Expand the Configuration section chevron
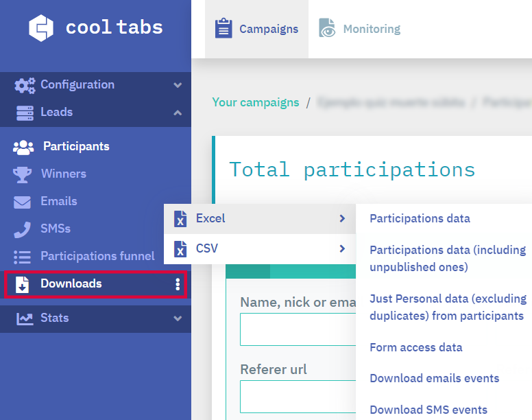532x420 pixels. [178, 85]
